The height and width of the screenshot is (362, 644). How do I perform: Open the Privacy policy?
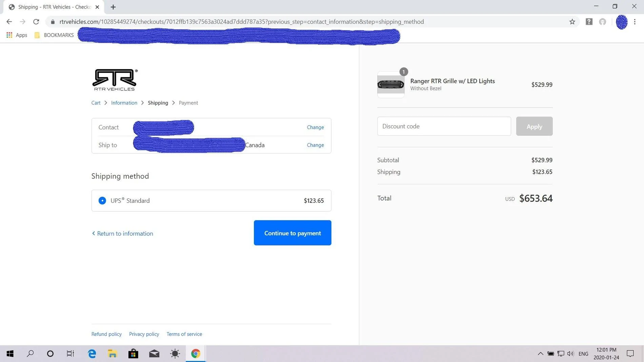pos(144,334)
